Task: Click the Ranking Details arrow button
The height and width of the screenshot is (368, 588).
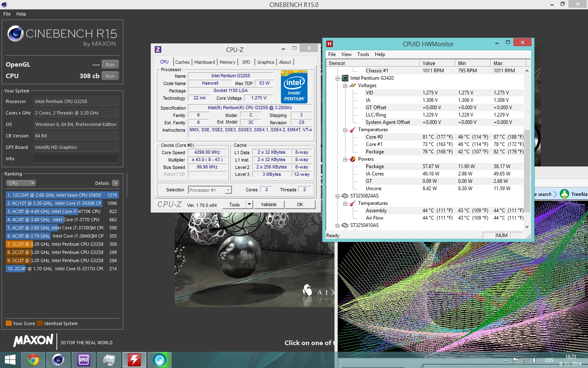Action: coord(116,183)
